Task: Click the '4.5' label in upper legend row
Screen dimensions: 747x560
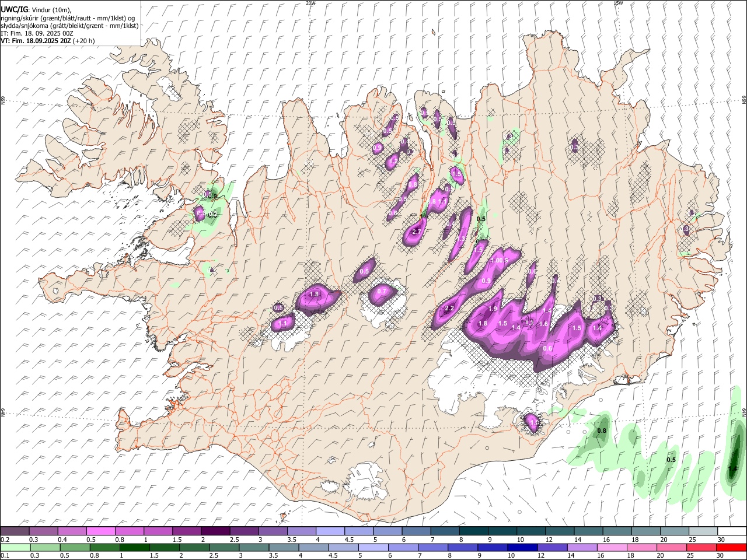Action: [x=349, y=540]
